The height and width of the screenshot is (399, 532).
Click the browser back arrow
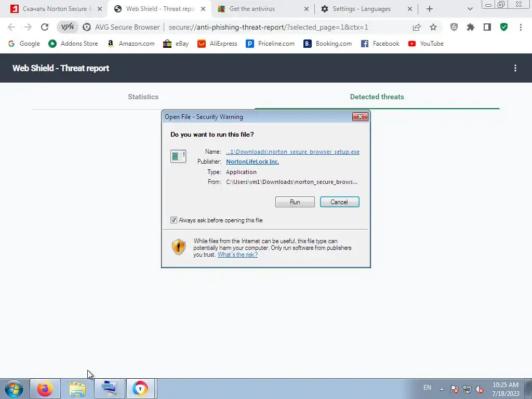tap(11, 27)
